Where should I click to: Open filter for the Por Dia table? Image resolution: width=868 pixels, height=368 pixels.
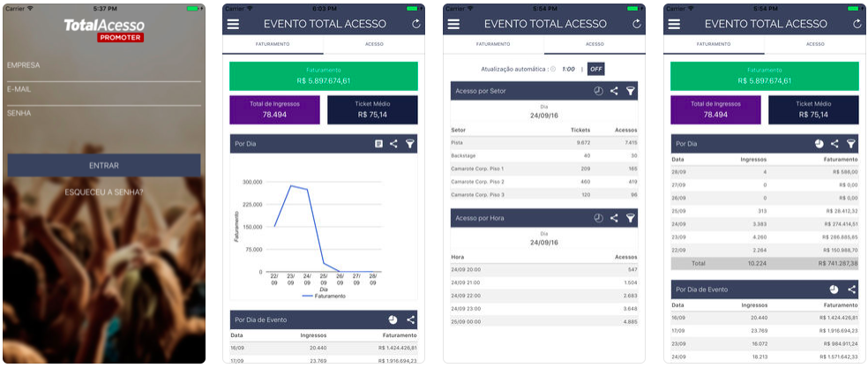[x=851, y=144]
